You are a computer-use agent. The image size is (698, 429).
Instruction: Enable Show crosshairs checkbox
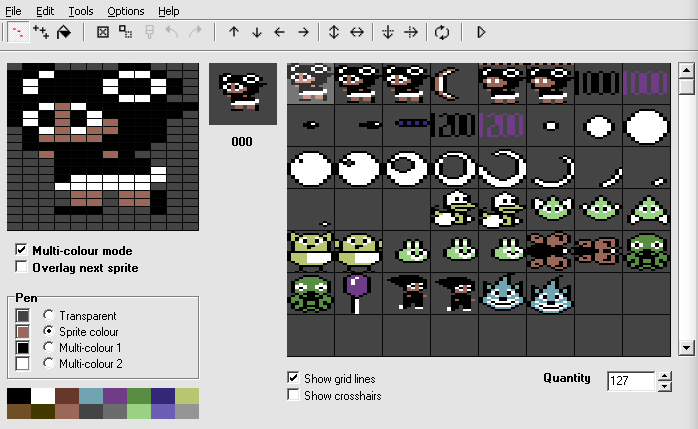coord(293,395)
